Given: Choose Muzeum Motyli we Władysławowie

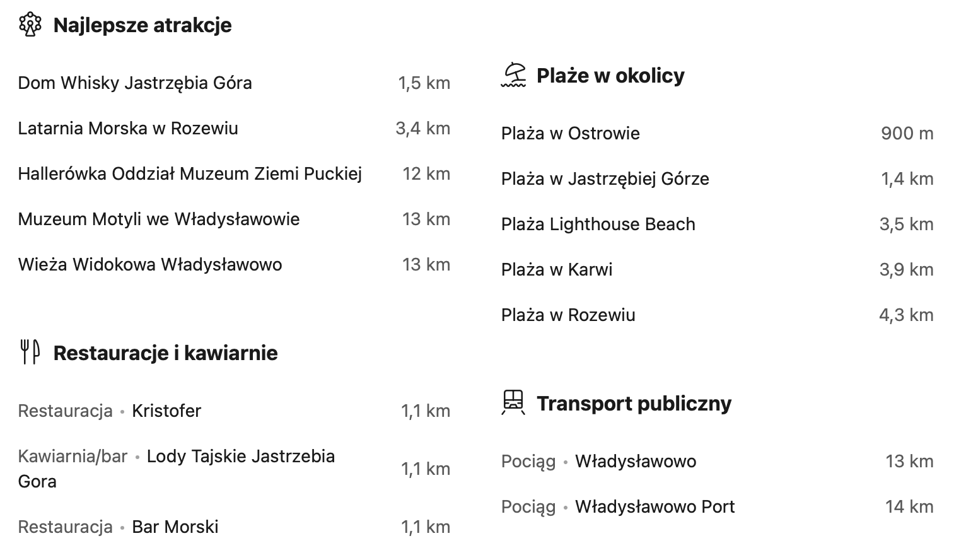Looking at the screenshot, I should [x=234, y=219].
